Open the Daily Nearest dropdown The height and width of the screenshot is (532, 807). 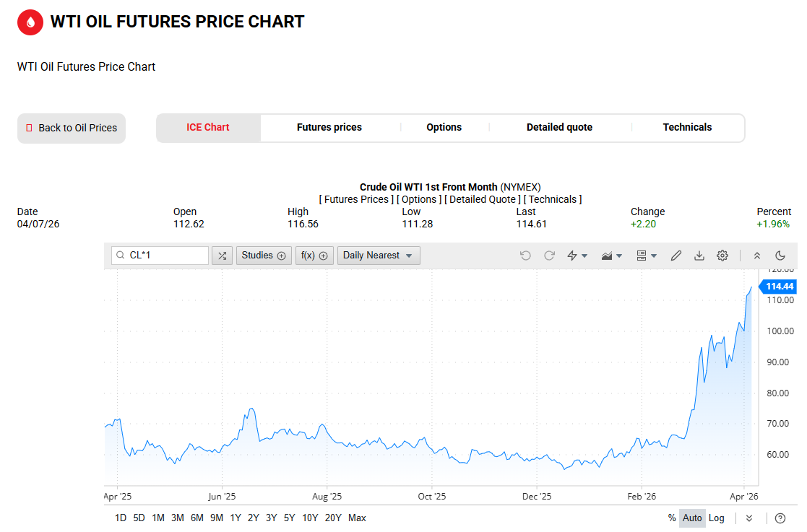[378, 256]
